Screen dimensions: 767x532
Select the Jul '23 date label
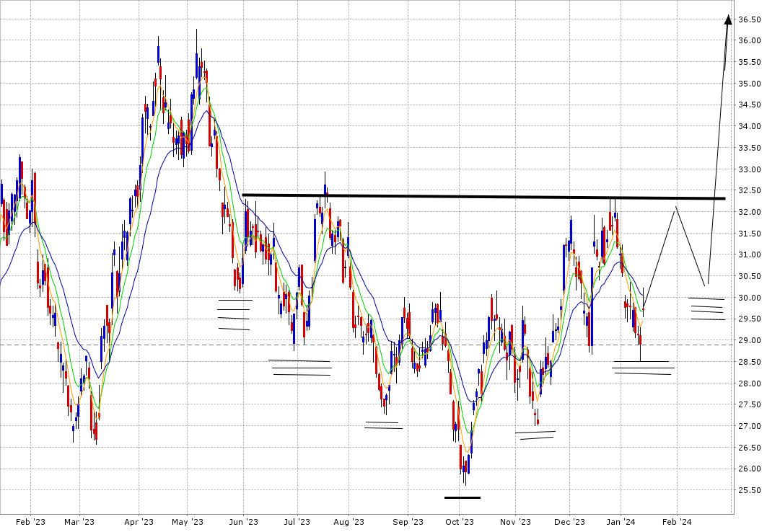(x=297, y=522)
